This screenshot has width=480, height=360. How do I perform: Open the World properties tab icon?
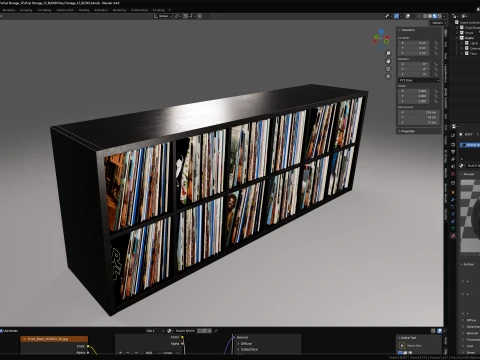coord(453,174)
